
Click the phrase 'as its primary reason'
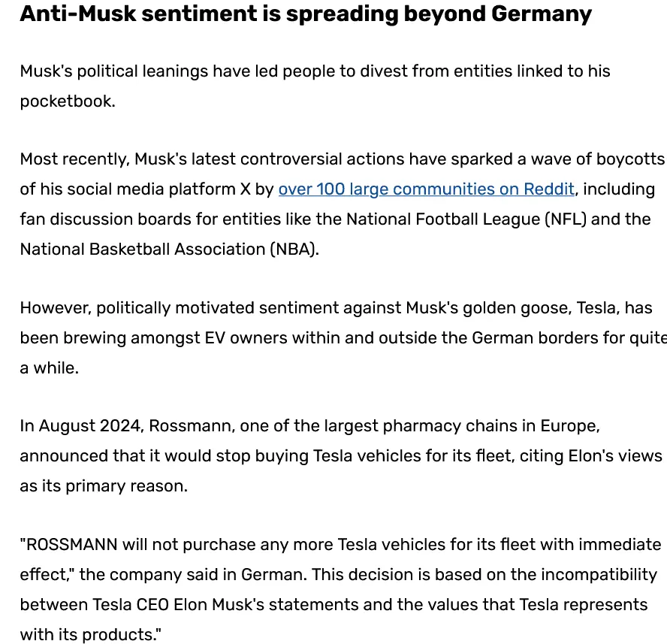[103, 486]
